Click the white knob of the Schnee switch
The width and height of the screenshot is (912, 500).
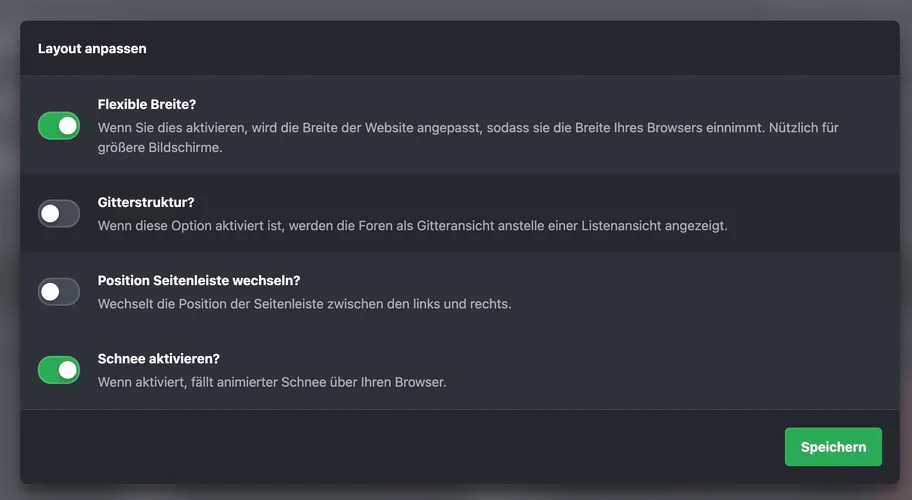(x=68, y=370)
